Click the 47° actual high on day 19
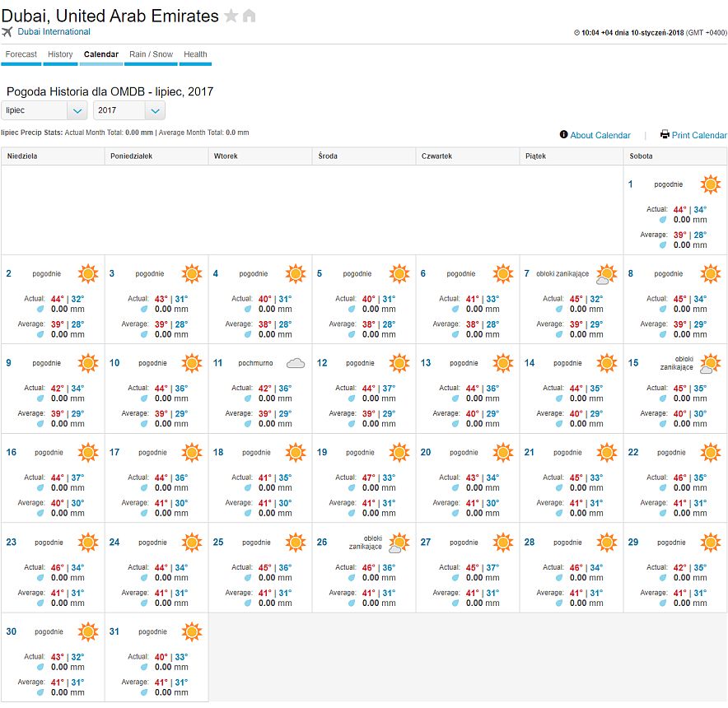Screen dimensions: 728x708 click(369, 477)
